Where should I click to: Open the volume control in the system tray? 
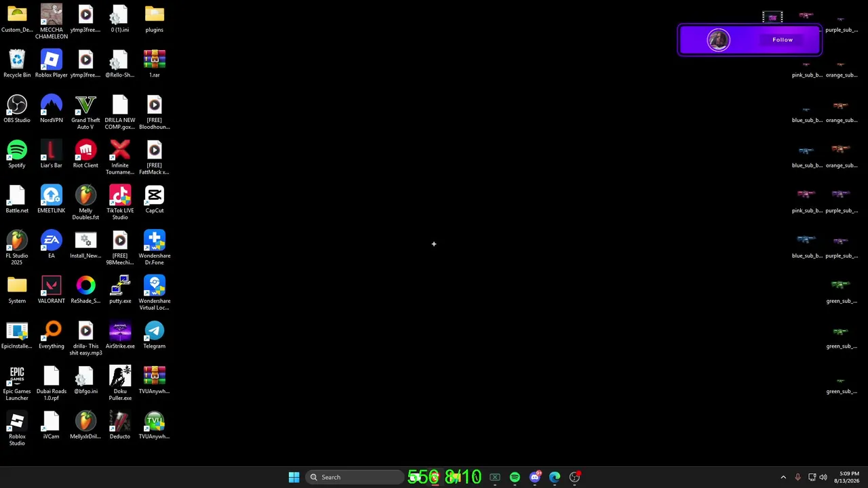[823, 477]
